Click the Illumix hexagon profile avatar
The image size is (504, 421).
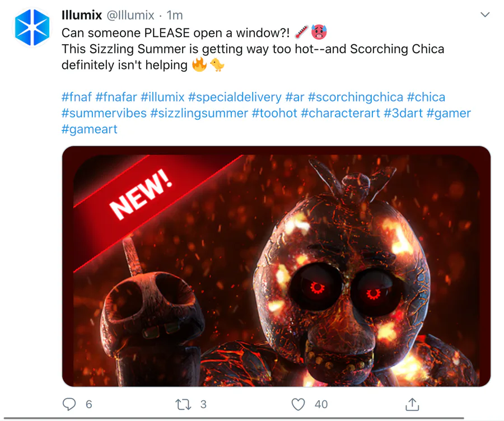32,27
